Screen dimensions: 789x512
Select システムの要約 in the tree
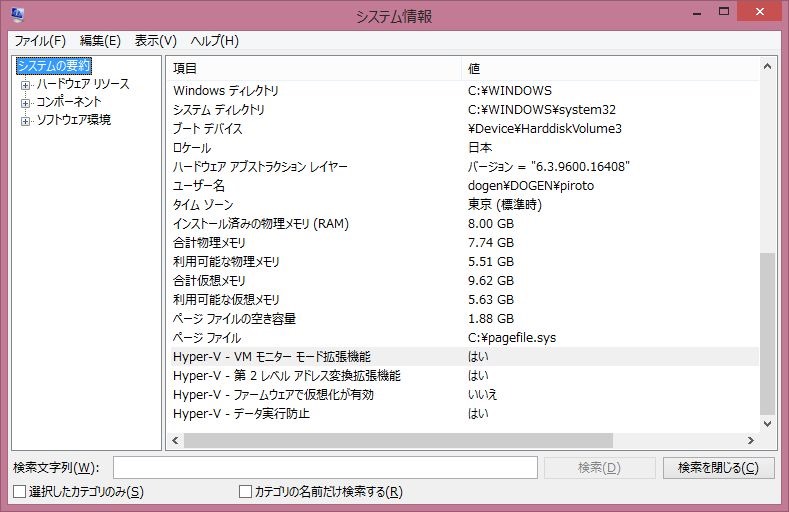[x=54, y=66]
